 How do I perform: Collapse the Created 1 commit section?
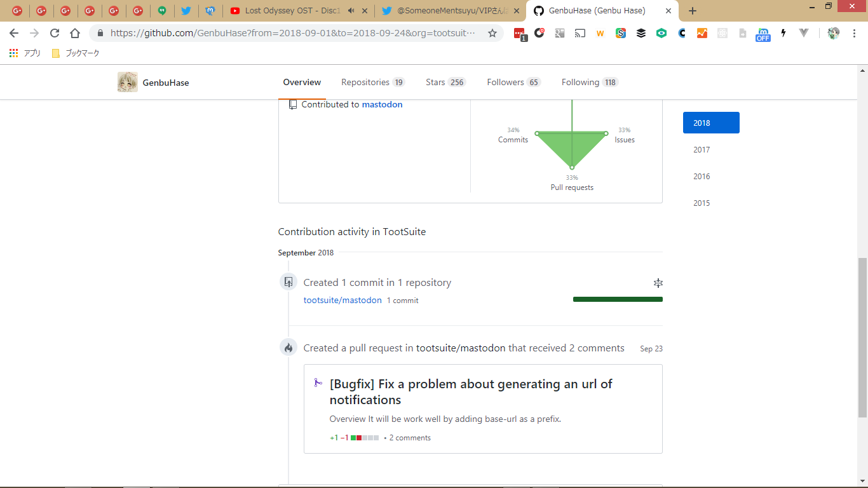tap(658, 283)
